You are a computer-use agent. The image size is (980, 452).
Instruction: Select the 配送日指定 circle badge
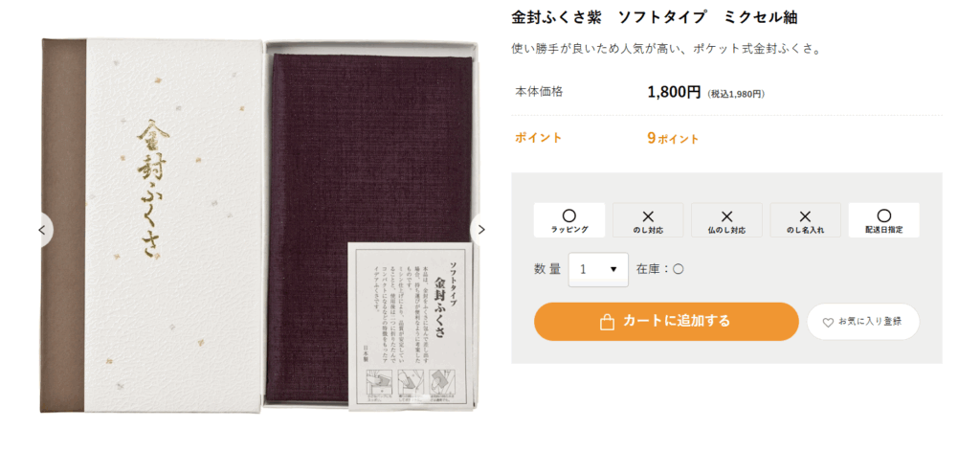pos(883,220)
